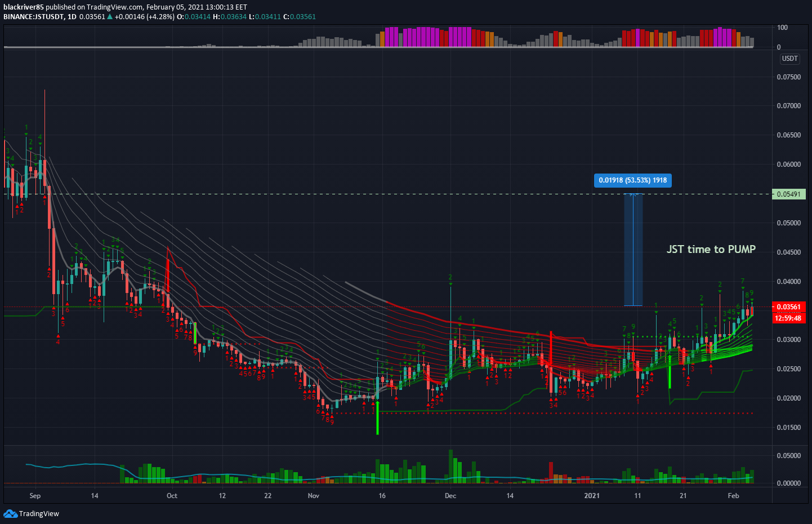Screen dimensions: 812x524
Task: Click the TradingView wordmark text
Action: tap(39, 514)
